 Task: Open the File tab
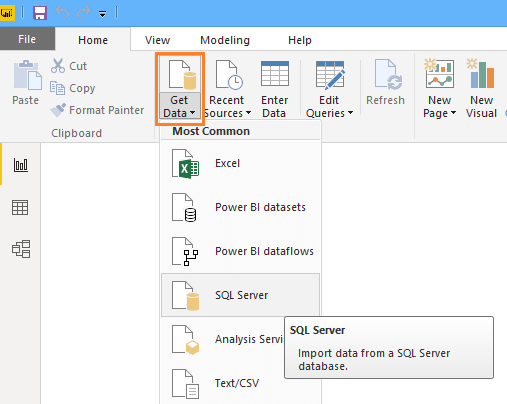point(27,39)
